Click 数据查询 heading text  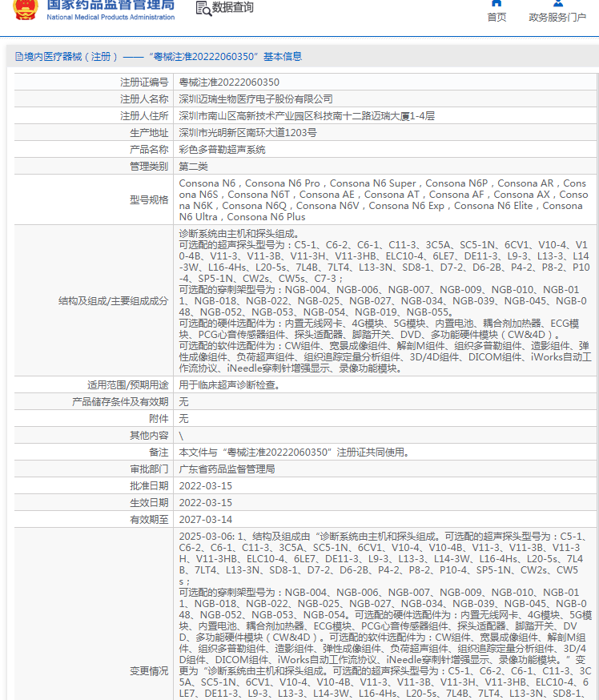(232, 7)
